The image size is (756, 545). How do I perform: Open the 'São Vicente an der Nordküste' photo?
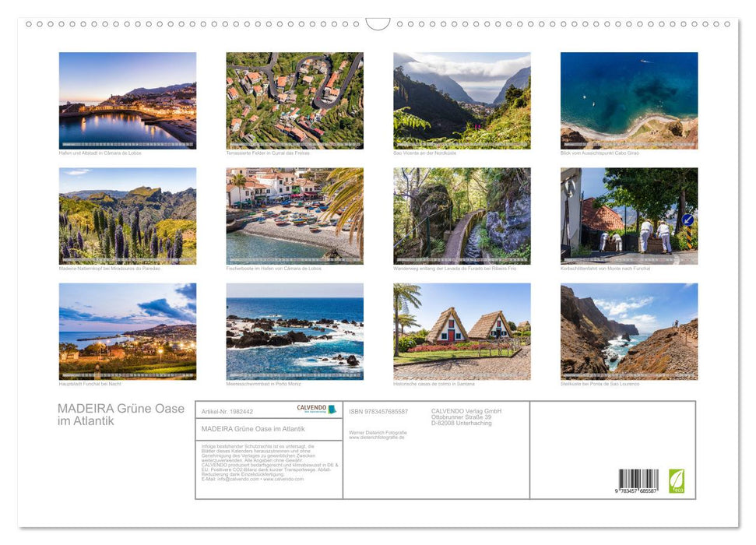point(463,100)
